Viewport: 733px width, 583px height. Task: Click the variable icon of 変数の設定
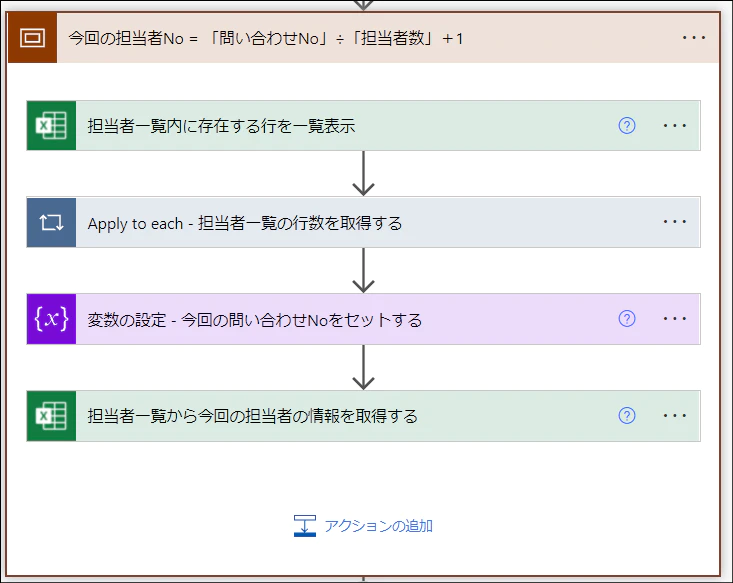click(x=51, y=319)
